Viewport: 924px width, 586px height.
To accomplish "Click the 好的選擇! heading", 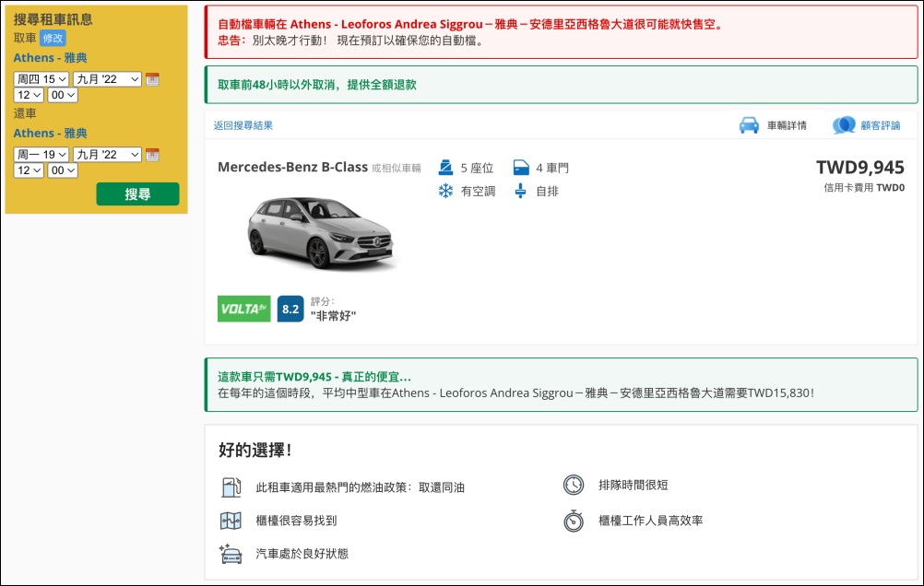I will point(255,451).
